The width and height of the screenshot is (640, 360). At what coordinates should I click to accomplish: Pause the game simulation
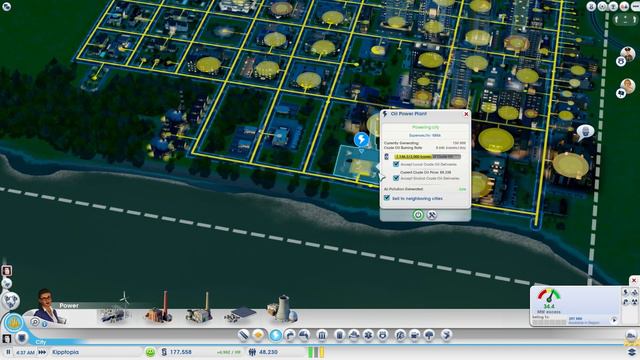tap(8, 352)
